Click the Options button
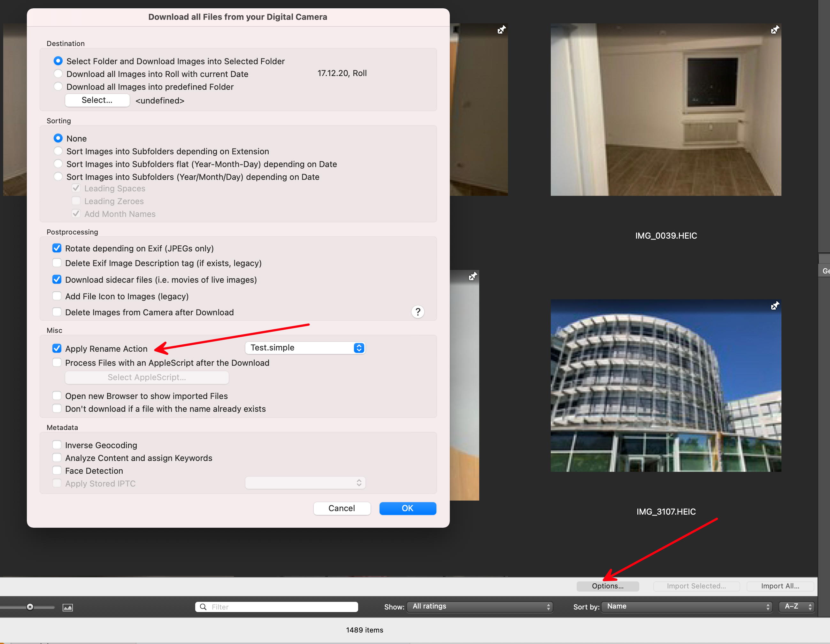Screen dimensions: 830x644 [606, 586]
